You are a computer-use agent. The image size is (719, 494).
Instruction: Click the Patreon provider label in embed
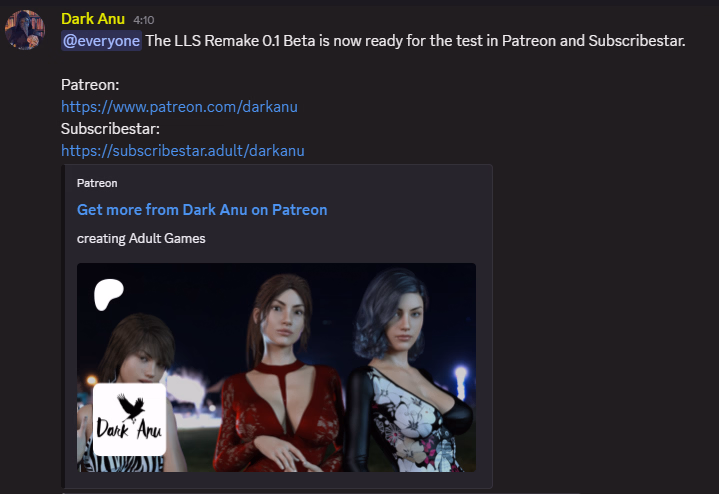click(x=97, y=183)
